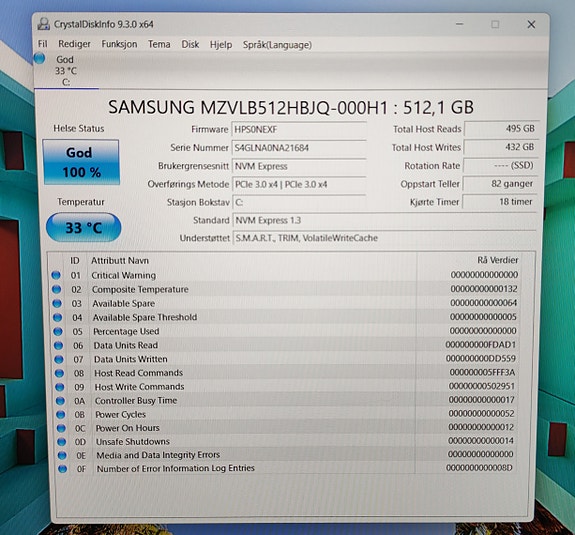This screenshot has height=535, width=575.
Task: Click the Stasjon Bokstav field C:
Action: 299,202
